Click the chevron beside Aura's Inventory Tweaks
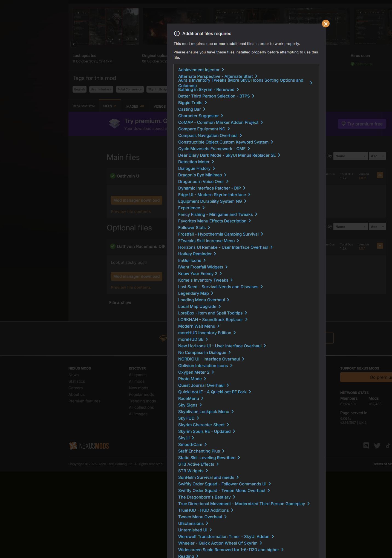 [x=311, y=83]
